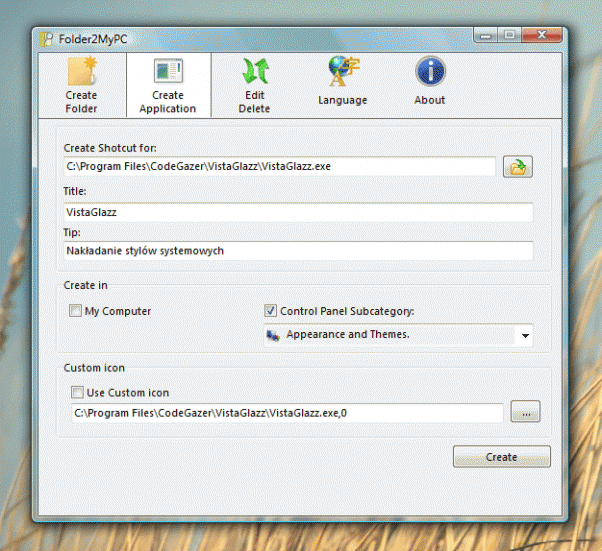The image size is (602, 551).
Task: Open the About info tab
Action: pyautogui.click(x=430, y=81)
